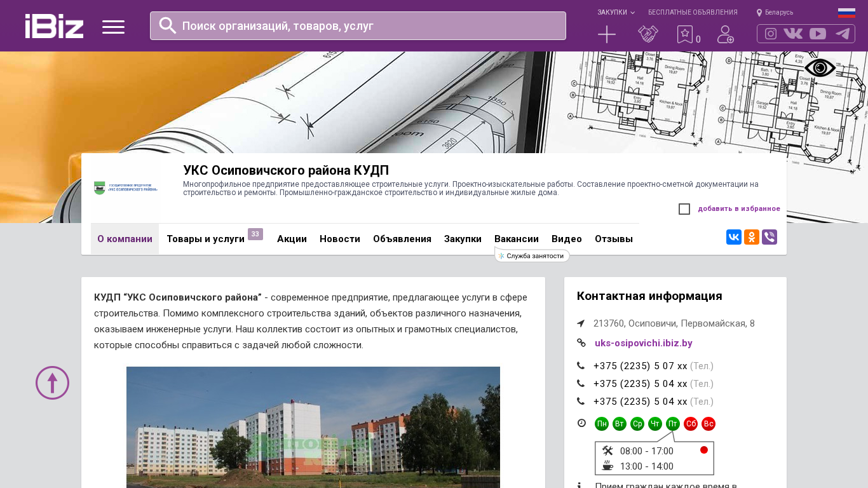Open the hamburger navigation menu
This screenshot has width=868, height=488.
[113, 27]
